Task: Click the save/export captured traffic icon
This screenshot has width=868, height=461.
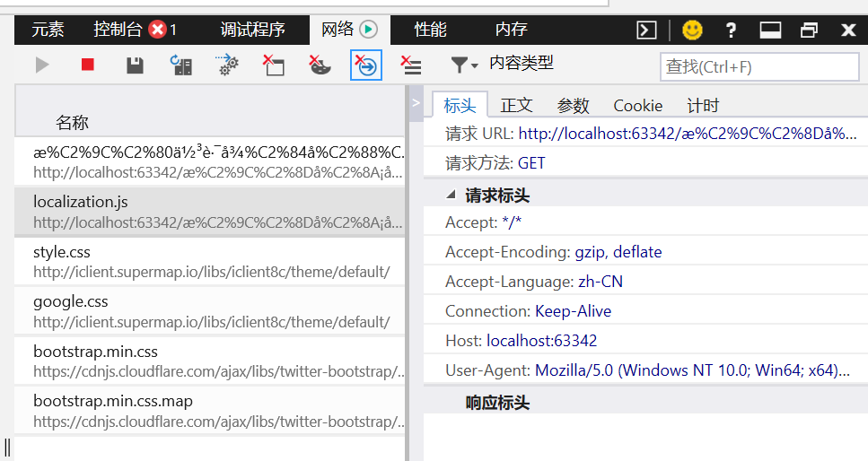Action: click(135, 65)
